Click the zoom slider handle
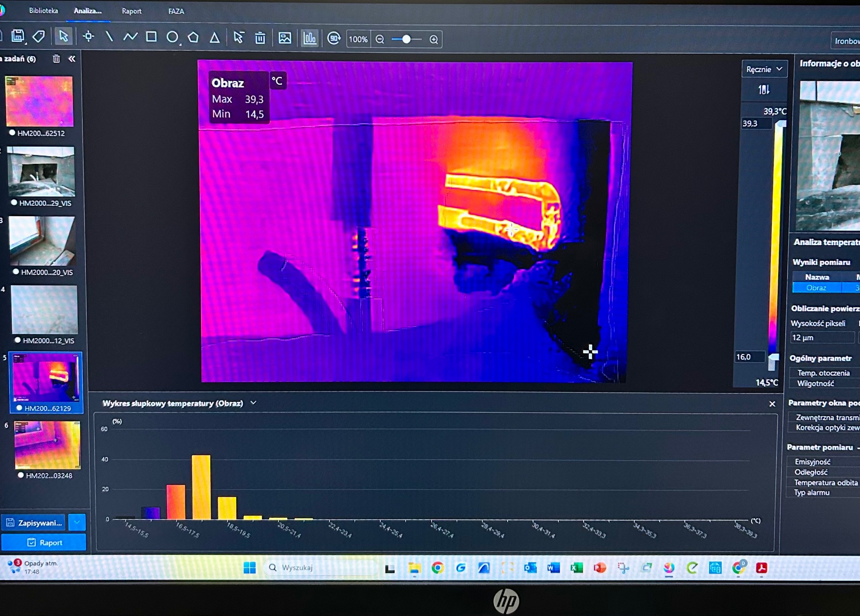 tap(406, 39)
